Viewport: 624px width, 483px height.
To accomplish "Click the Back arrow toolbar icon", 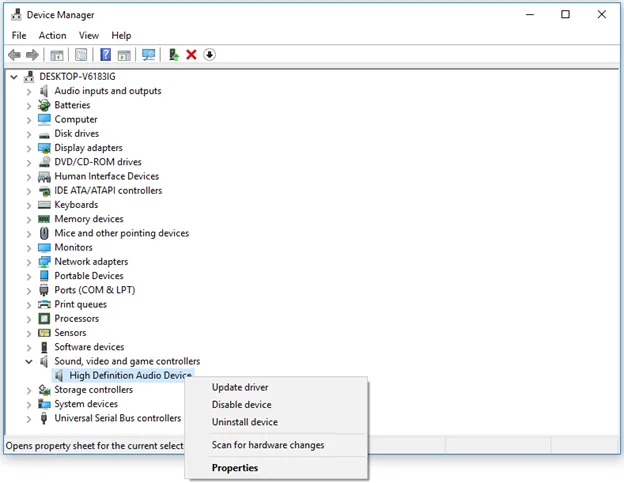I will tap(14, 55).
